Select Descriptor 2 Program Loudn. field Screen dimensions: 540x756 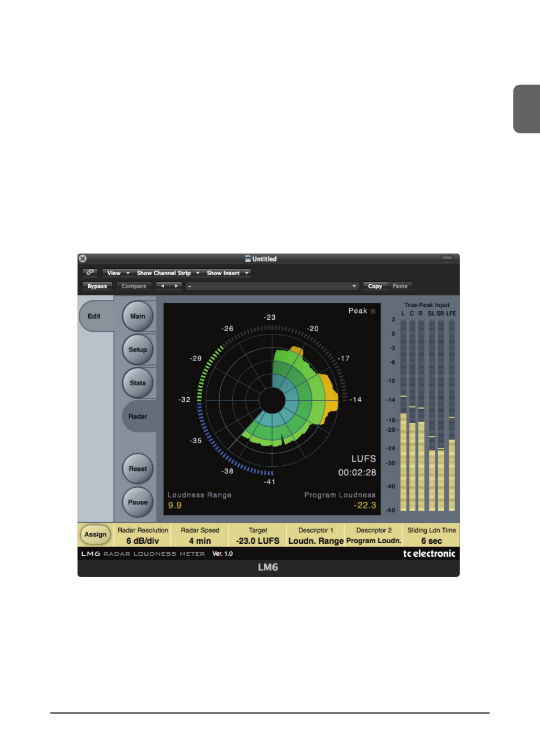tap(374, 535)
